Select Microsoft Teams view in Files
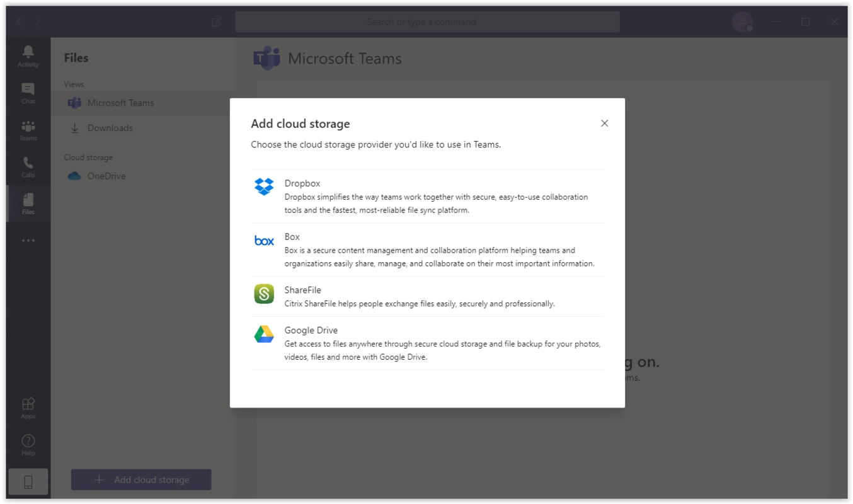The height and width of the screenshot is (504, 853). coord(120,103)
